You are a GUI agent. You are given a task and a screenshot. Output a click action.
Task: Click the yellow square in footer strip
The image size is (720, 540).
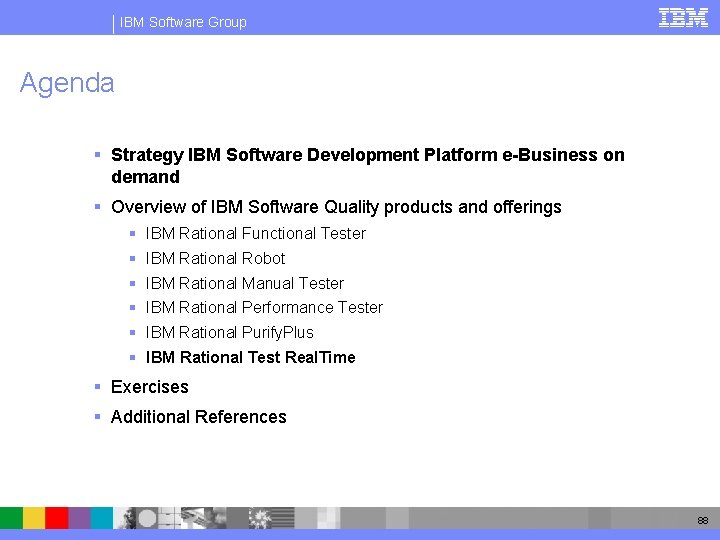pyautogui.click(x=34, y=518)
